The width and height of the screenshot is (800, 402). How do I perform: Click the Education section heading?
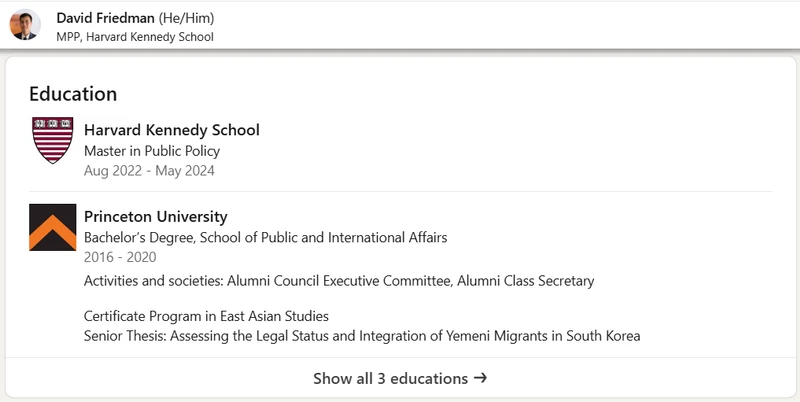coord(73,94)
